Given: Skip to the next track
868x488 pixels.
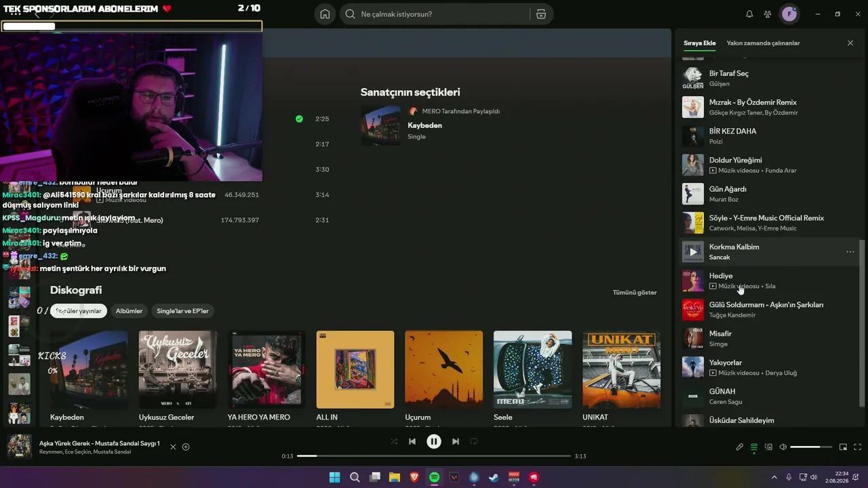Looking at the screenshot, I should (x=456, y=441).
